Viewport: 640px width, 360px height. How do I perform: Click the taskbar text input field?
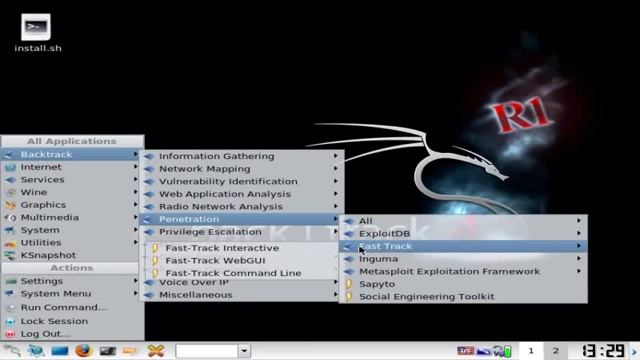[x=207, y=351]
